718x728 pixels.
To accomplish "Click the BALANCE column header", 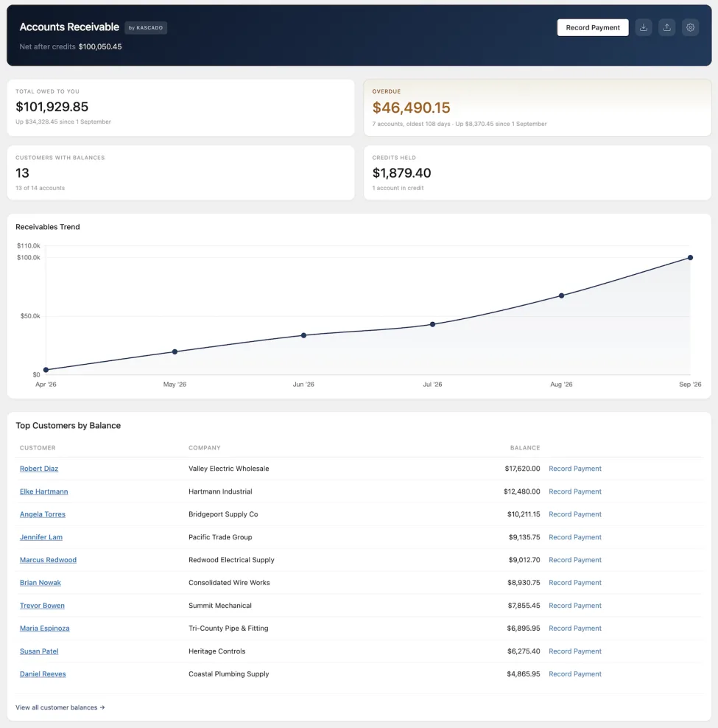I will (525, 447).
